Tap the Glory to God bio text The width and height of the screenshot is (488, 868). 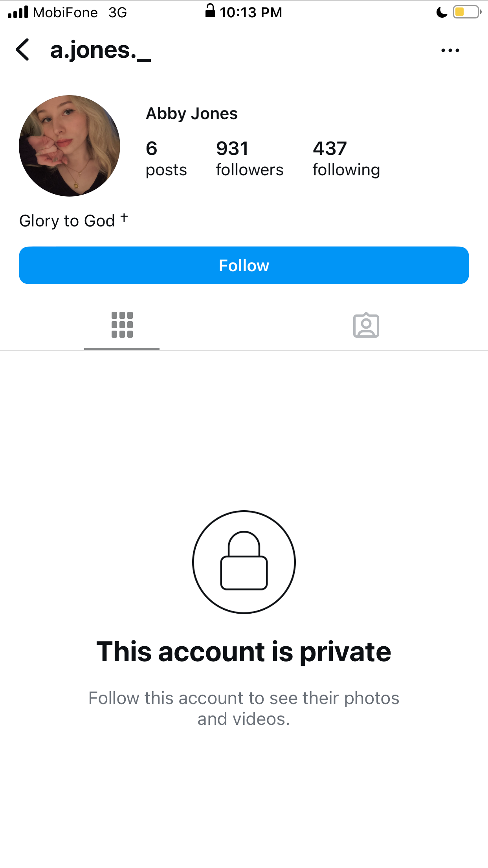pyautogui.click(x=74, y=221)
